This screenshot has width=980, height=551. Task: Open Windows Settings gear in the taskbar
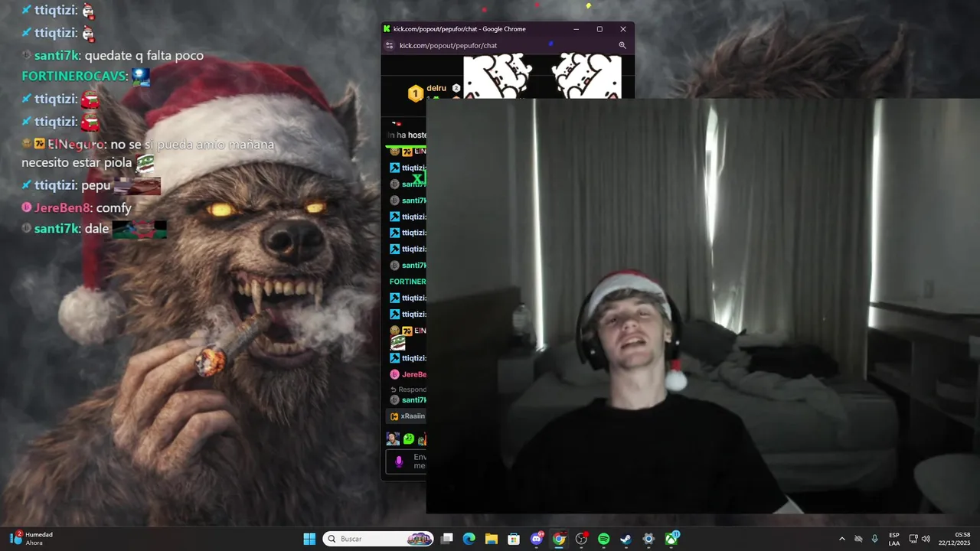coord(648,539)
